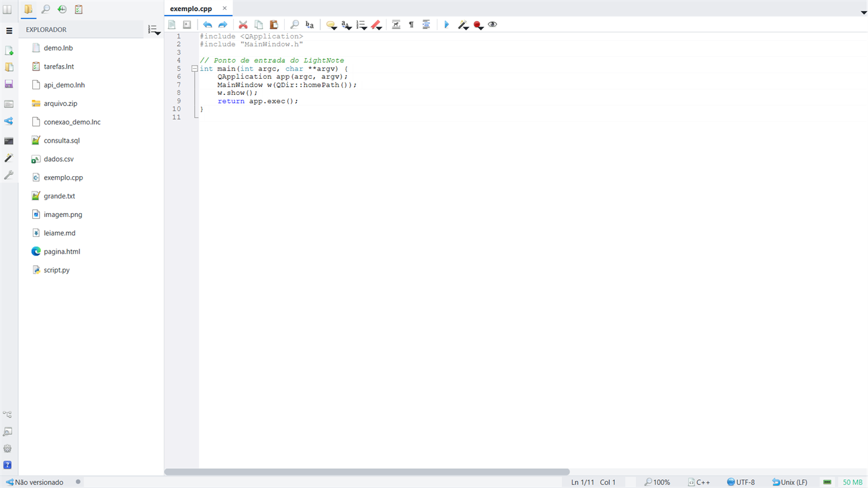Image resolution: width=868 pixels, height=488 pixels.
Task: Open the hamburger menu icon
Action: 9,30
